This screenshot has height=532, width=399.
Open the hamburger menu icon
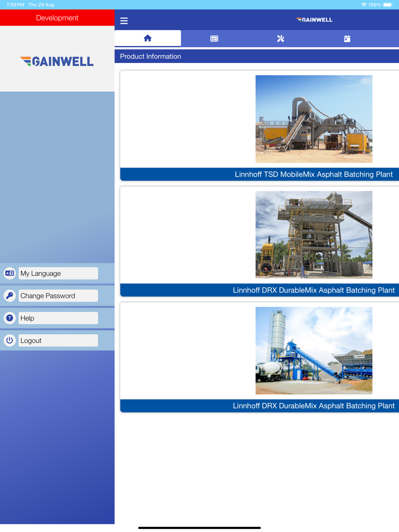[x=124, y=21]
